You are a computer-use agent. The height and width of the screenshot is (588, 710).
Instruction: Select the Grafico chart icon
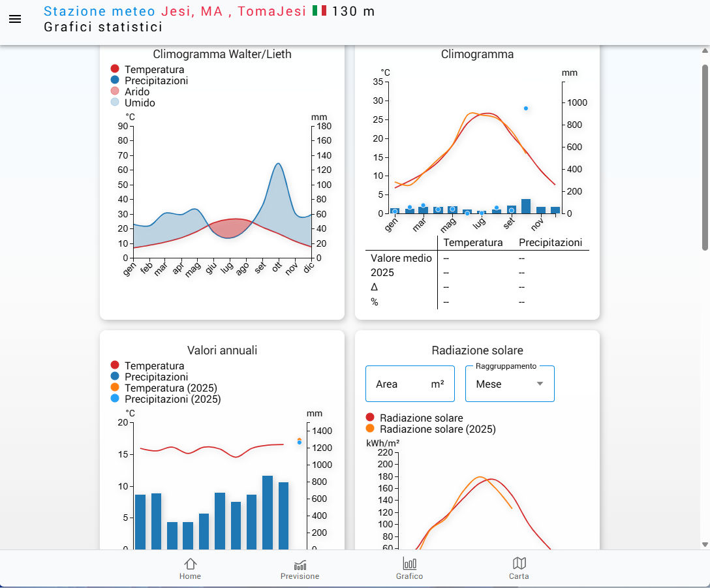[409, 568]
